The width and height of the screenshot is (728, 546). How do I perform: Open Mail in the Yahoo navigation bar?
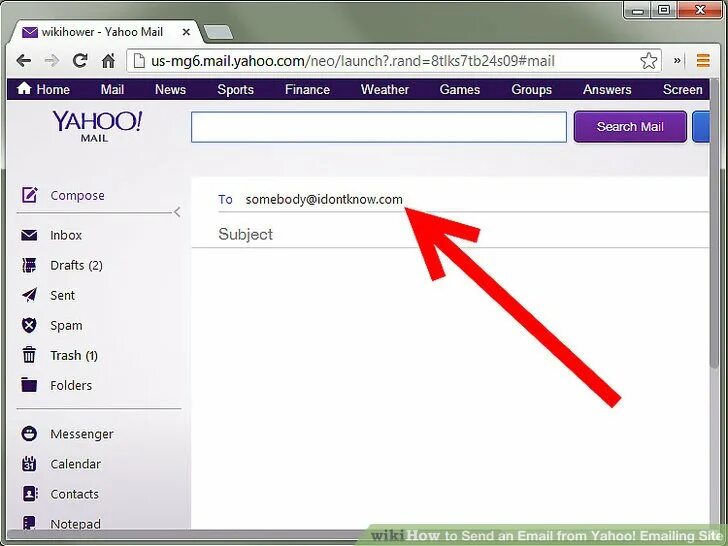pos(112,89)
